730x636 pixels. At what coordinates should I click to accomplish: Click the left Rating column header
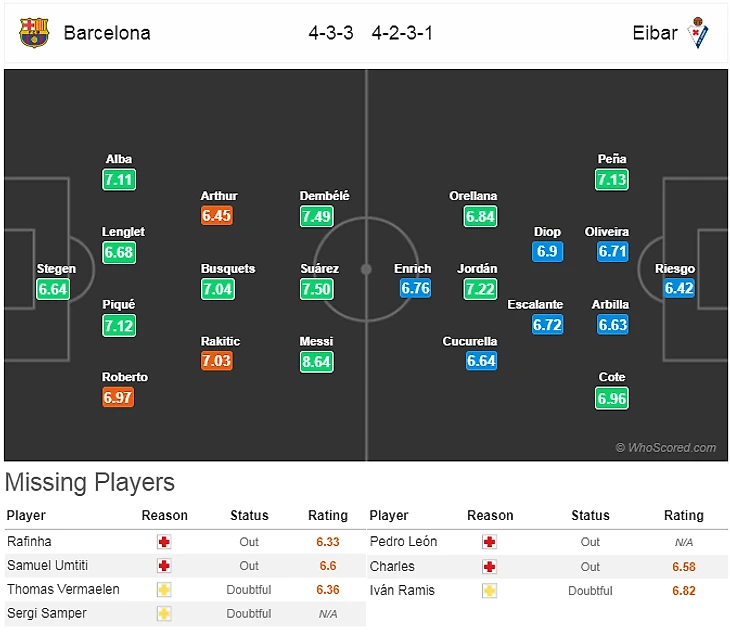click(328, 516)
